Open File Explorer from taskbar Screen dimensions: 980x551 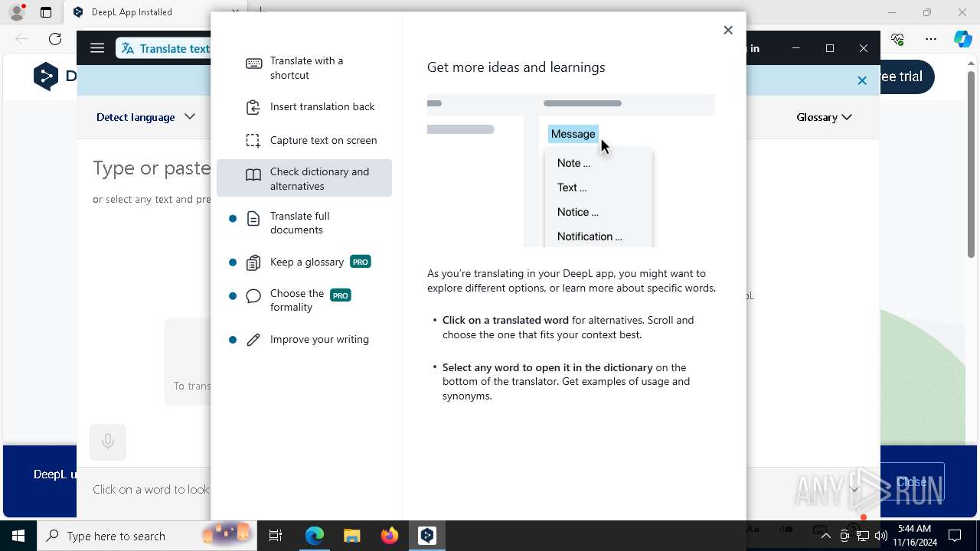click(x=351, y=536)
